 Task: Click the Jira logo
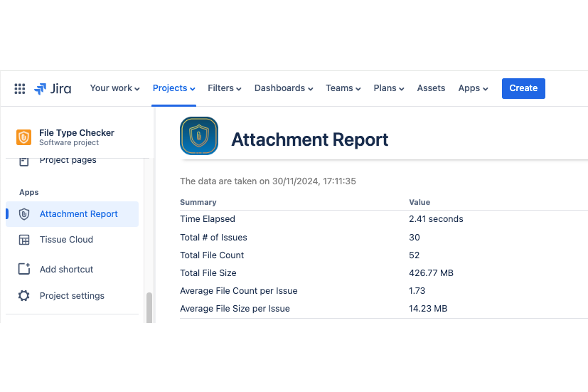(53, 88)
